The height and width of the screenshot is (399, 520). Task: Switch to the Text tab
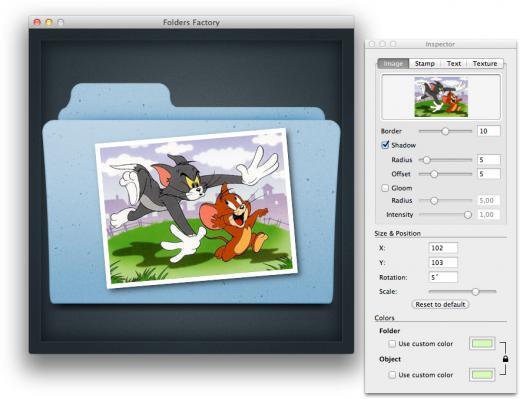tap(454, 63)
